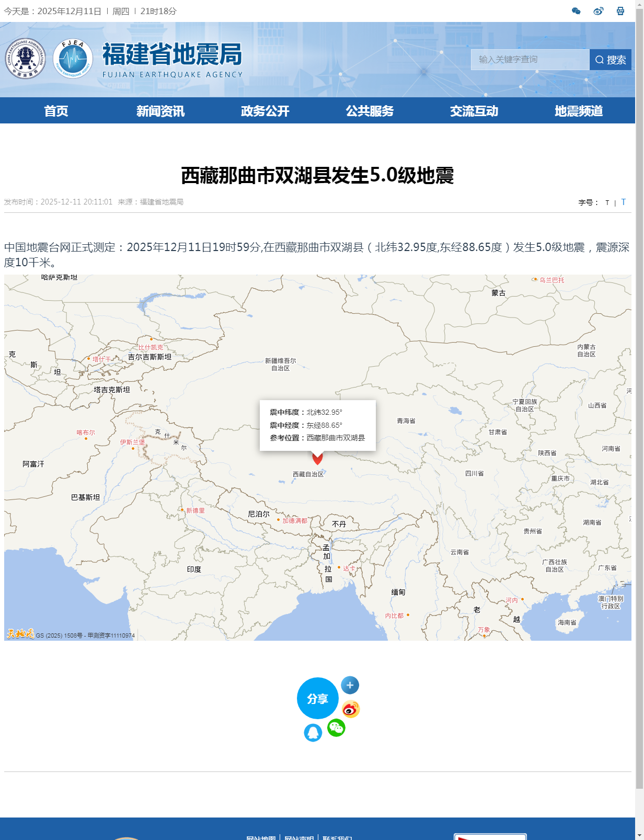Click the page vertical scrollbar
The image size is (644, 840).
pyautogui.click(x=640, y=398)
